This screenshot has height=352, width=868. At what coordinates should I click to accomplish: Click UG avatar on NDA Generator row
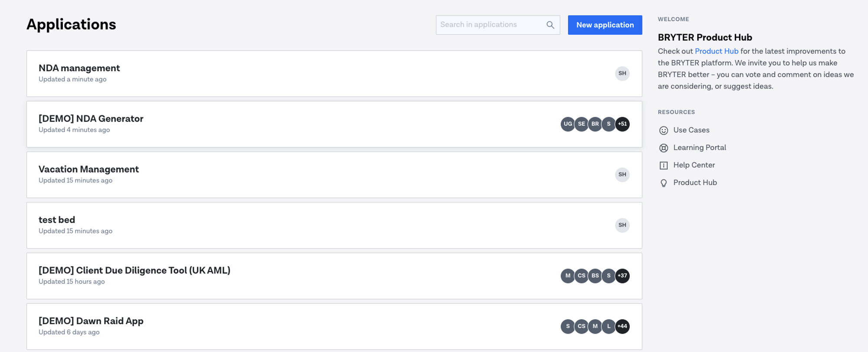pyautogui.click(x=567, y=124)
